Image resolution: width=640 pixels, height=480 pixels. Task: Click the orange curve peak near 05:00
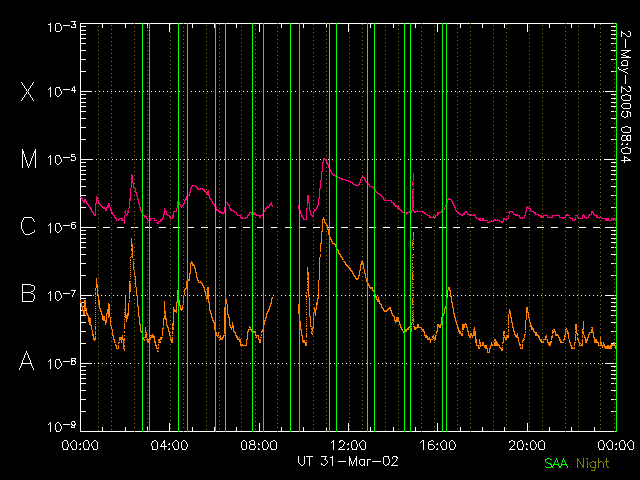(x=191, y=263)
